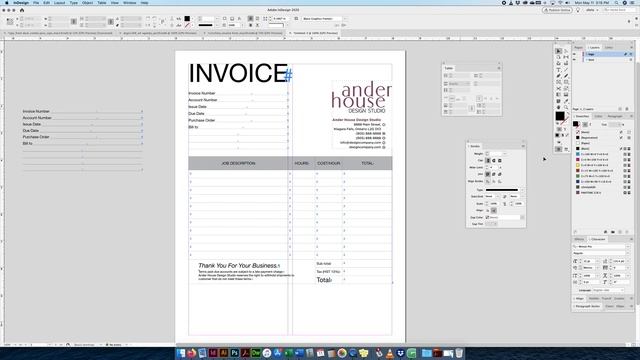Switch to the Color panel tab

pyautogui.click(x=598, y=116)
